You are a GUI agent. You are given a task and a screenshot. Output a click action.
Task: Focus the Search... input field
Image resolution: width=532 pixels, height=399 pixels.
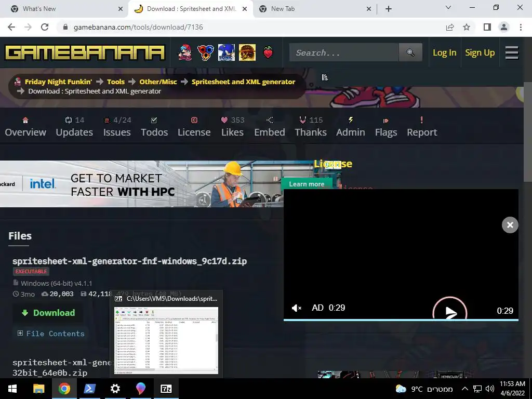click(344, 52)
